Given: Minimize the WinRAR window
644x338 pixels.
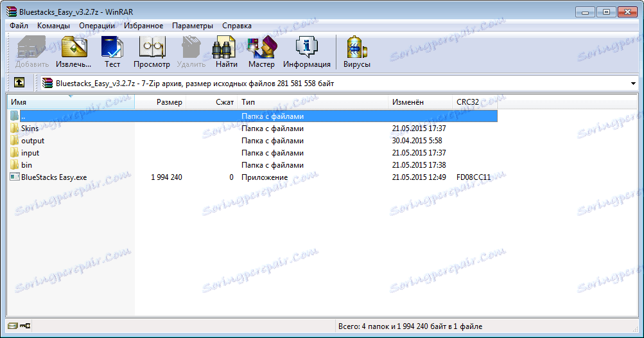Looking at the screenshot, I should 586,12.
